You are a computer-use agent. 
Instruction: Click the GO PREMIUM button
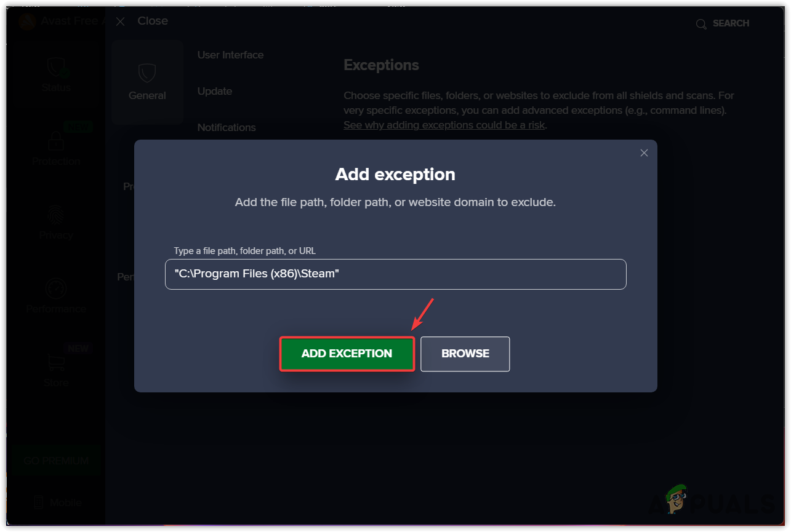[x=56, y=461]
